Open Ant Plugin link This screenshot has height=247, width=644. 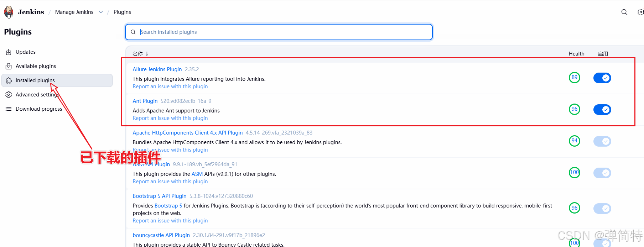(145, 101)
